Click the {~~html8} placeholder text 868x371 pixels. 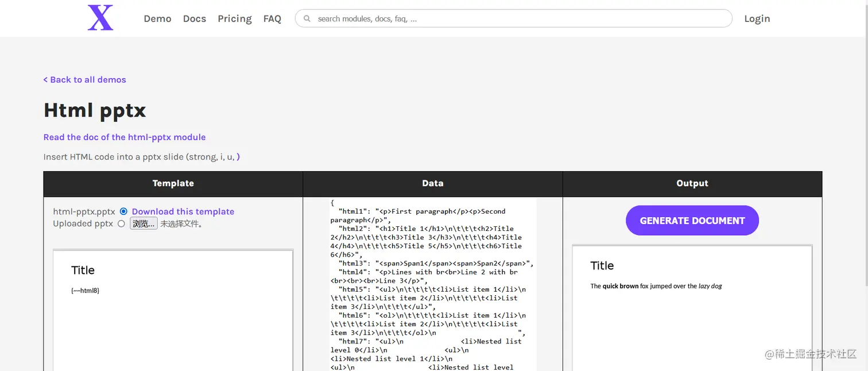click(86, 291)
